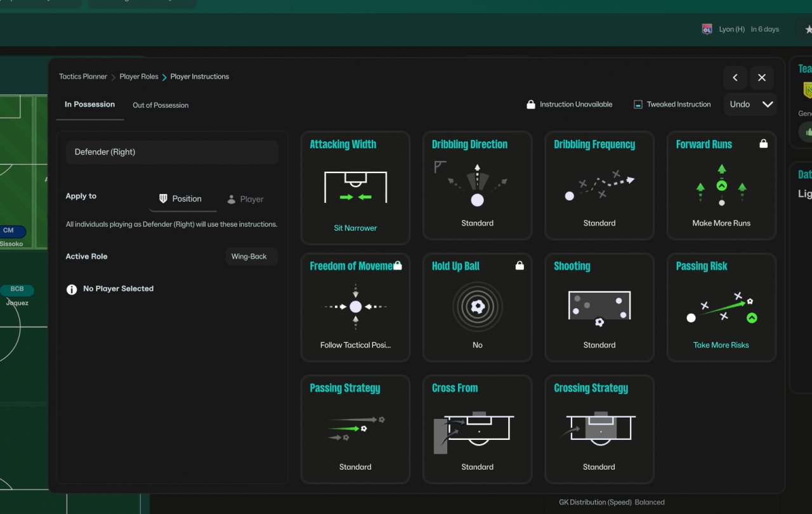Click the Passing Risk arrow icon
The height and width of the screenshot is (514, 812).
coord(721,307)
